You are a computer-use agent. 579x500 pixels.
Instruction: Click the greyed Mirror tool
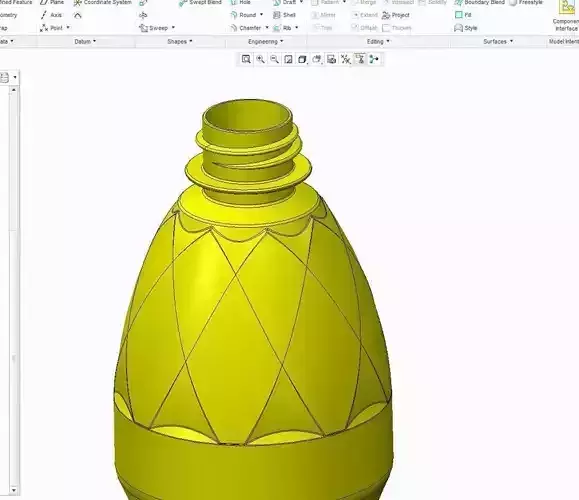(323, 15)
